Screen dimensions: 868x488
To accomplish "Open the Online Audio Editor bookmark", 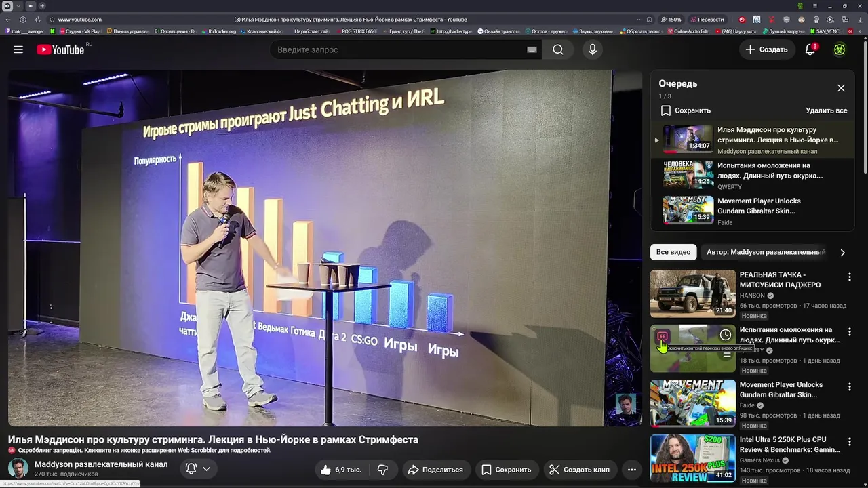I will click(688, 31).
